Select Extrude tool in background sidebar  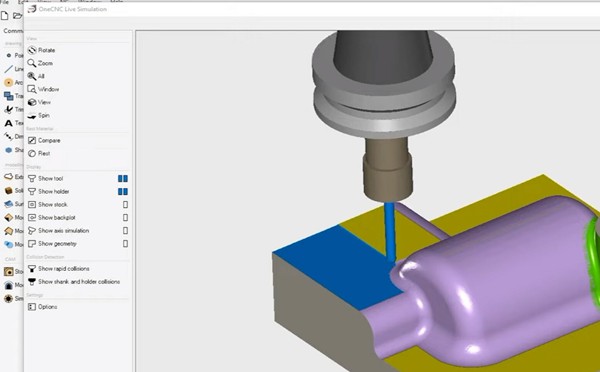(x=13, y=177)
